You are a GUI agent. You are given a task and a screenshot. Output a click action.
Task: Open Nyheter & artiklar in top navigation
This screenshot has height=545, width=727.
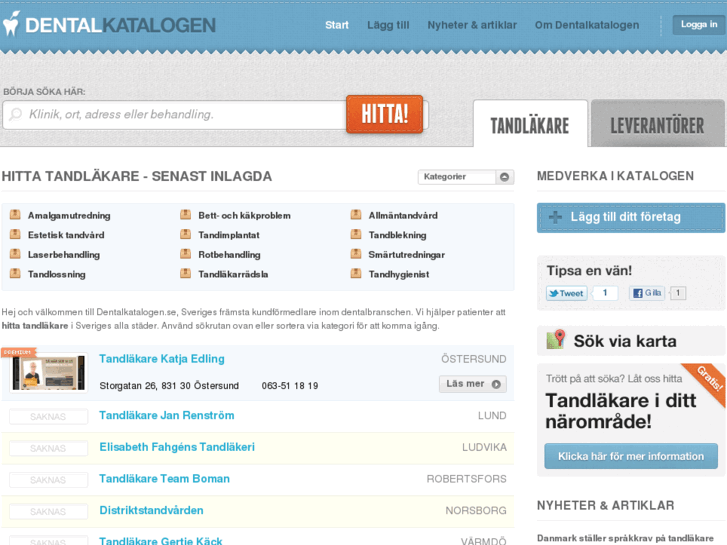point(472,25)
